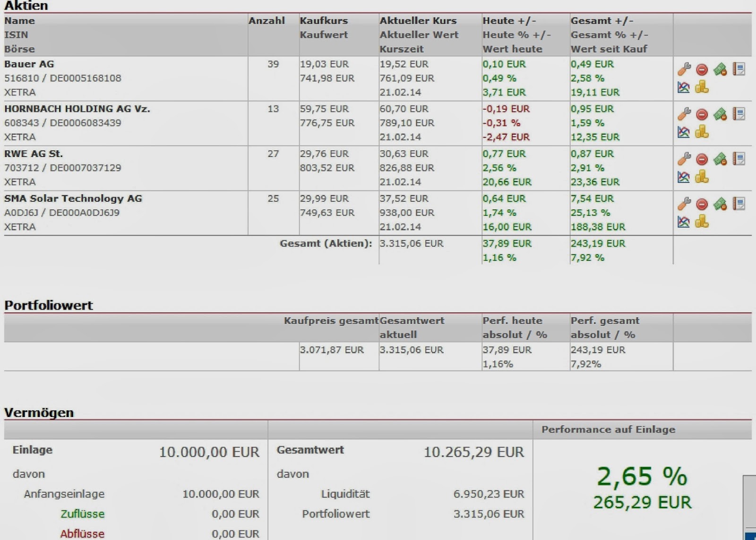Click the Name column header
This screenshot has width=756, height=540.
point(19,21)
